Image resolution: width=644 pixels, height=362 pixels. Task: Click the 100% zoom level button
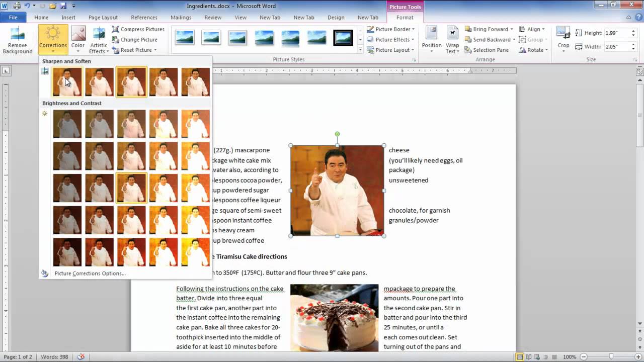tap(570, 357)
